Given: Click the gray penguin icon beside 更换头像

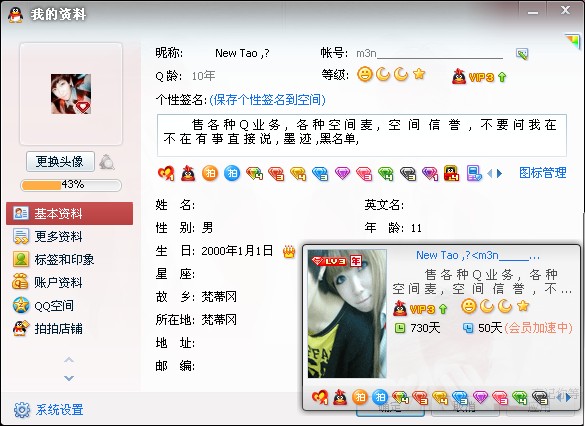Looking at the screenshot, I should coord(107,162).
